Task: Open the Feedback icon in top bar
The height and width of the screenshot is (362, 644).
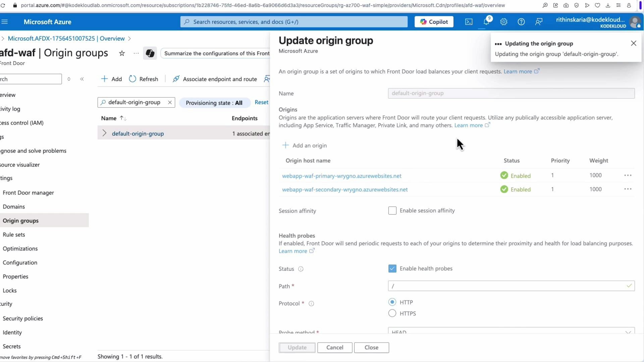Action: coord(539,22)
